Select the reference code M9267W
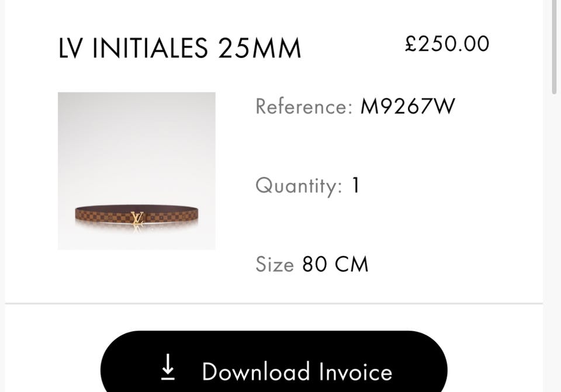This screenshot has height=392, width=561. pyautogui.click(x=407, y=106)
